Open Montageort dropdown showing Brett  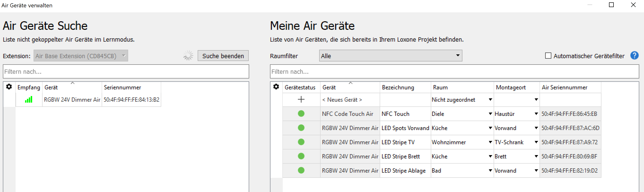point(536,157)
